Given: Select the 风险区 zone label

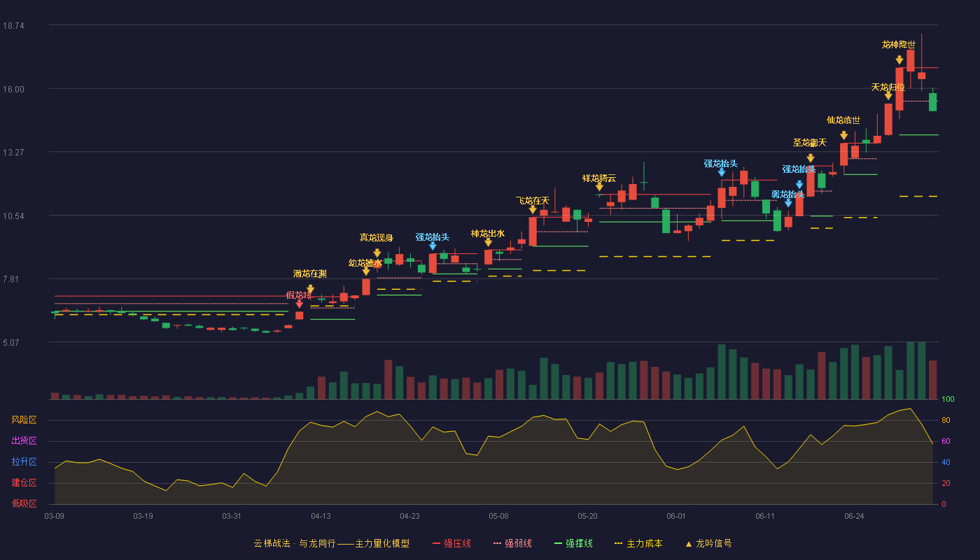Looking at the screenshot, I should (x=24, y=420).
